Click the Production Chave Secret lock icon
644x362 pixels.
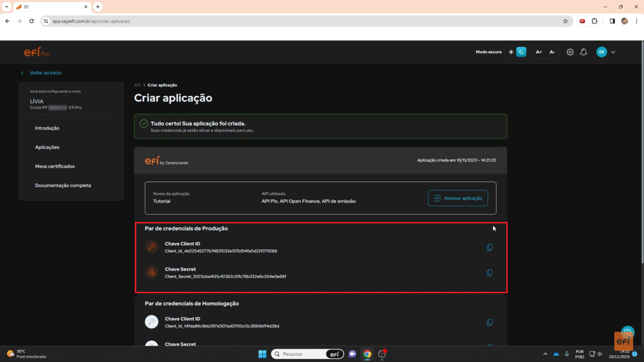coord(151,272)
